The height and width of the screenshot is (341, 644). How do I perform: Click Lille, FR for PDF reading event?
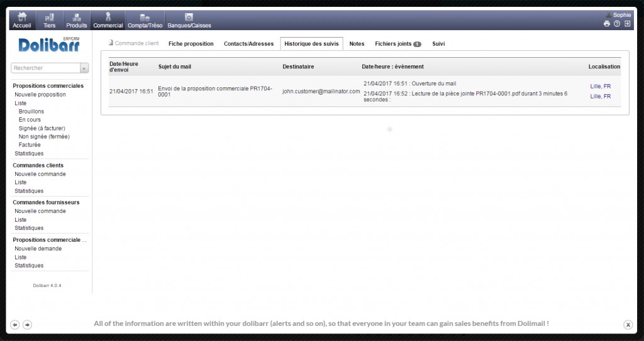point(601,97)
